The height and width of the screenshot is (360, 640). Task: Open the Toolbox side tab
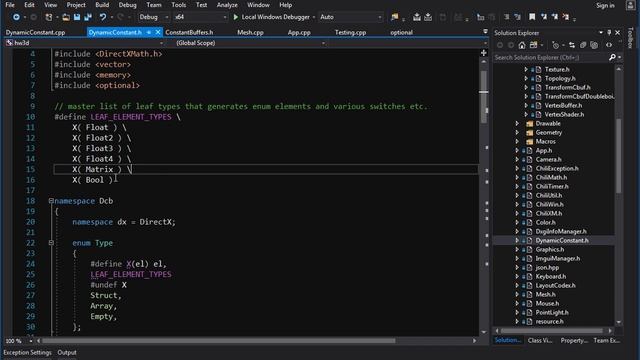click(631, 38)
